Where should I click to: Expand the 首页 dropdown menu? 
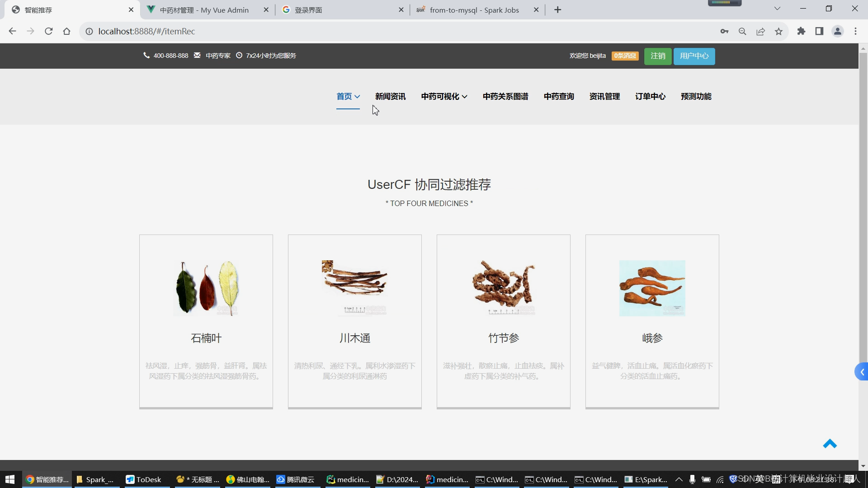coord(348,96)
